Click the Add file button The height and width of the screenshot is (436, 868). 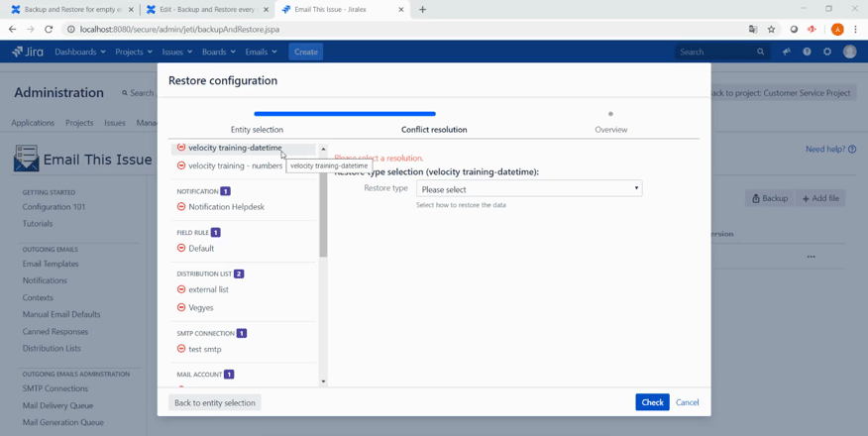(x=820, y=198)
